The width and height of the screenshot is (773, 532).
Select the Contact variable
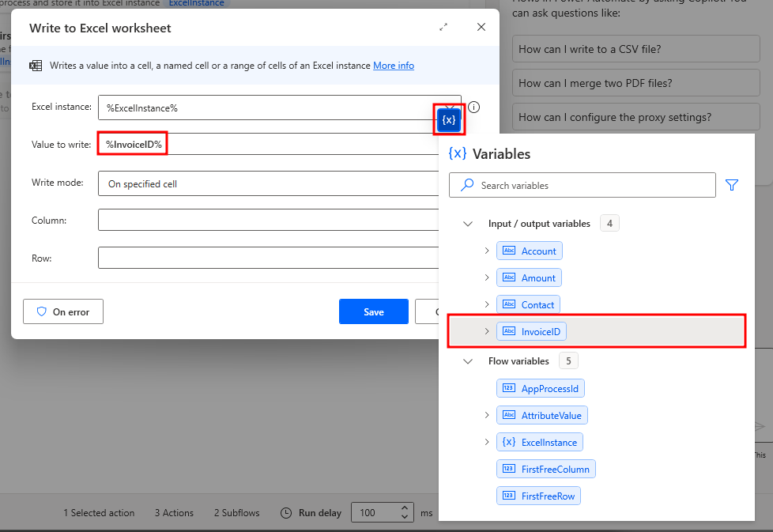pyautogui.click(x=528, y=304)
